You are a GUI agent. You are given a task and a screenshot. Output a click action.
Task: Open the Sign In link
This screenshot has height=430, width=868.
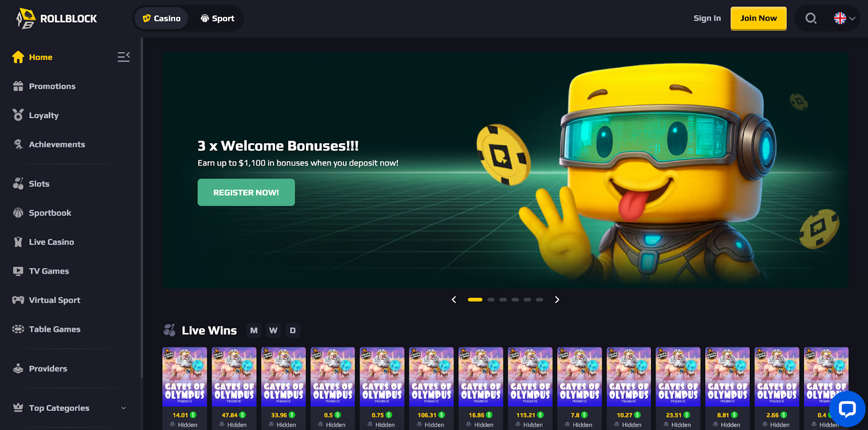707,18
